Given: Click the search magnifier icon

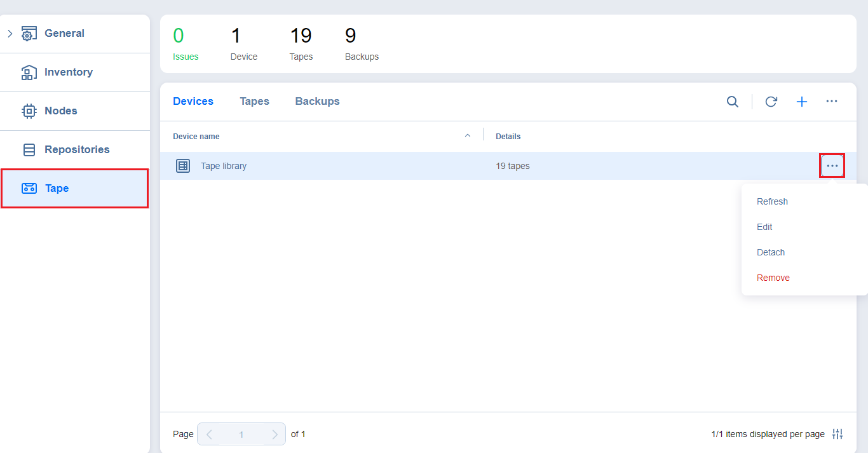Looking at the screenshot, I should tap(733, 102).
